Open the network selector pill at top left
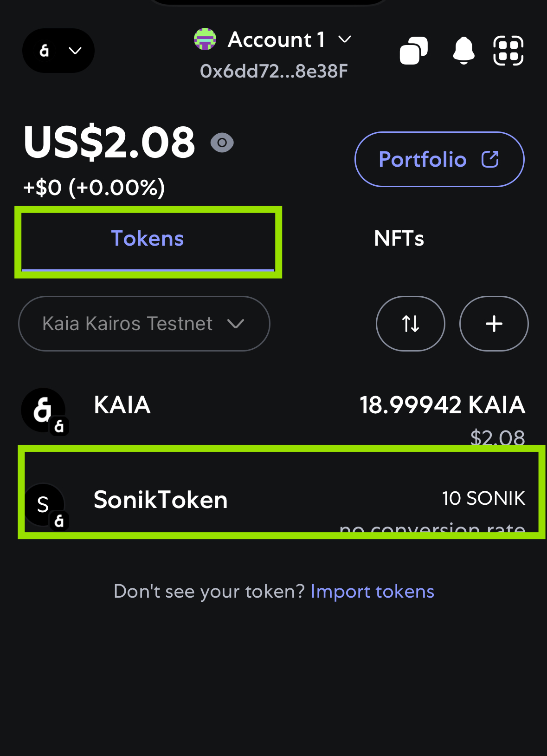The width and height of the screenshot is (547, 756). [58, 51]
